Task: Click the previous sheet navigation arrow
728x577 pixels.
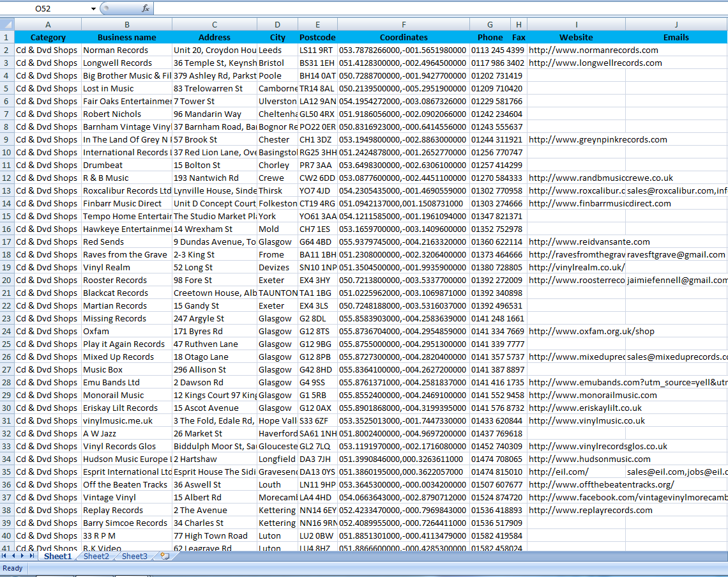Action: point(13,556)
